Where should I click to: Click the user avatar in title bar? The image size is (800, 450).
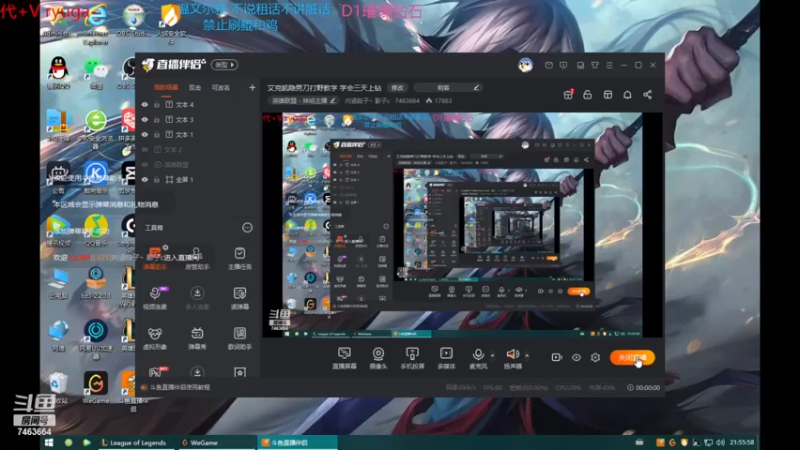(526, 65)
